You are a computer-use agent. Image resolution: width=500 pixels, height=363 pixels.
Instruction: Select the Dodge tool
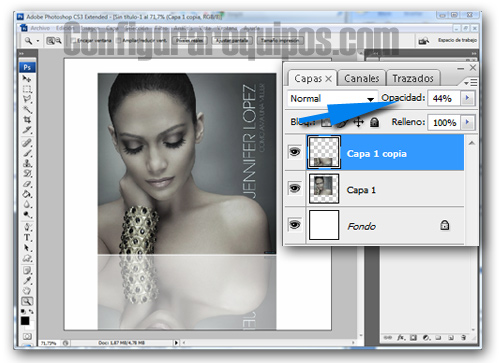click(27, 214)
